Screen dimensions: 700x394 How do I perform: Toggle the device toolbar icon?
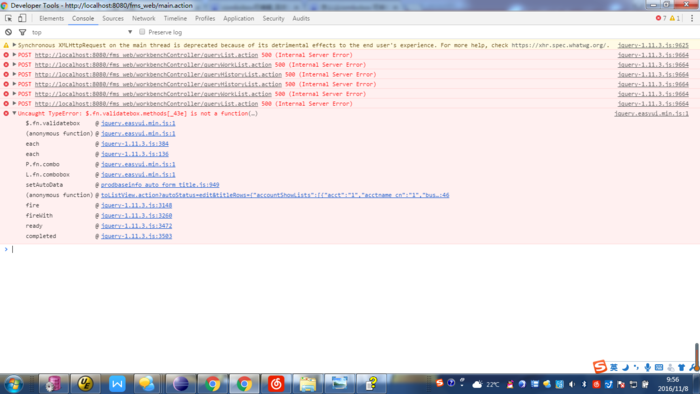[x=22, y=18]
